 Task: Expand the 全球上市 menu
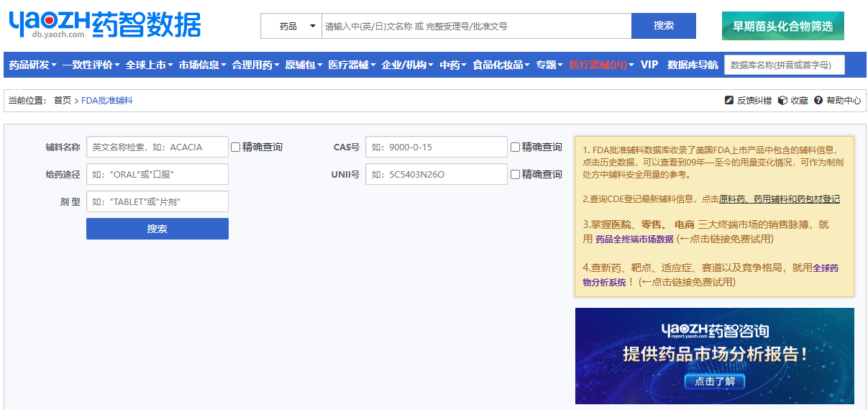(149, 65)
